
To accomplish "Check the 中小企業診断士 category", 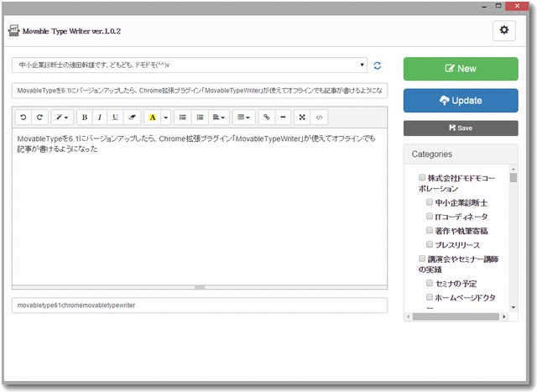I will [430, 201].
